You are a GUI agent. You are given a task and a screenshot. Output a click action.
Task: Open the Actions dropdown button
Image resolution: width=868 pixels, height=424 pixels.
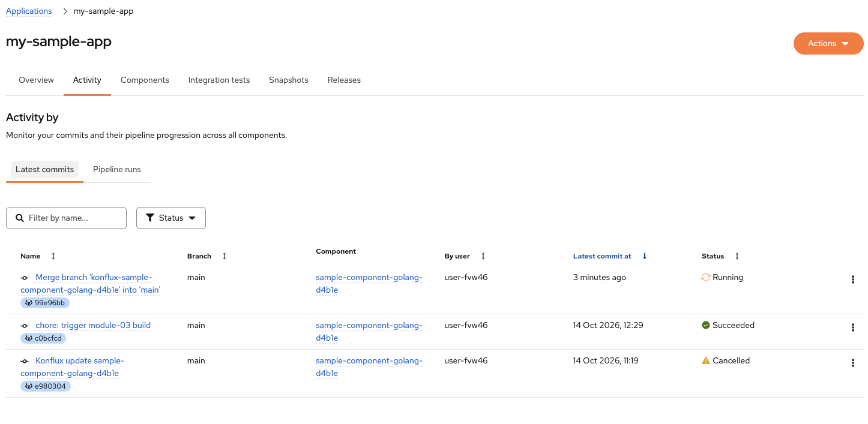(x=828, y=43)
